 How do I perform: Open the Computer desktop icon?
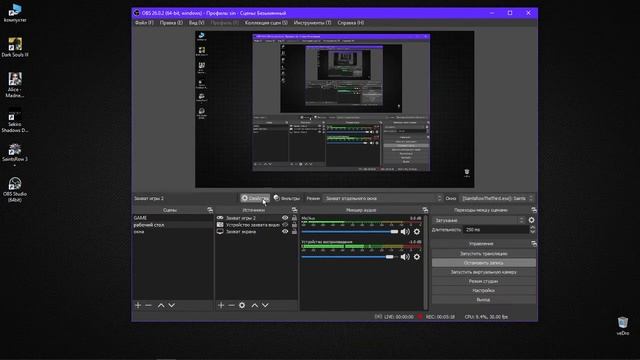click(15, 12)
